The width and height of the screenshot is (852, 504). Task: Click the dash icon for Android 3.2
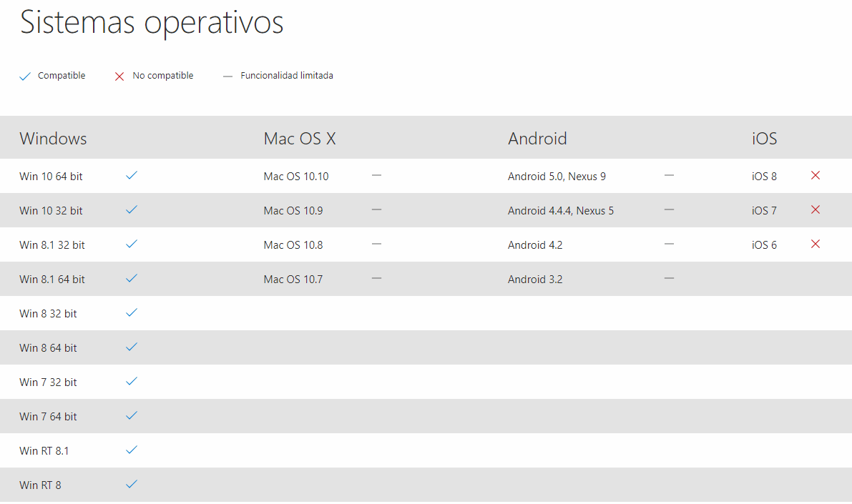click(x=669, y=278)
